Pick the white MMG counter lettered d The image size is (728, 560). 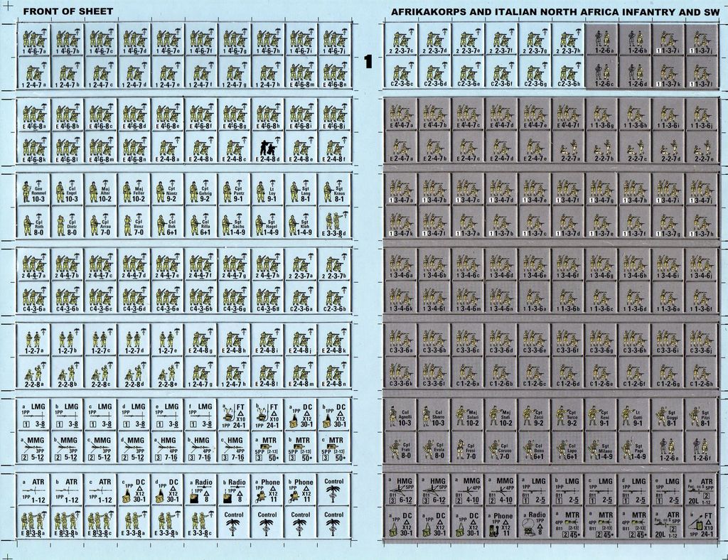tap(134, 448)
